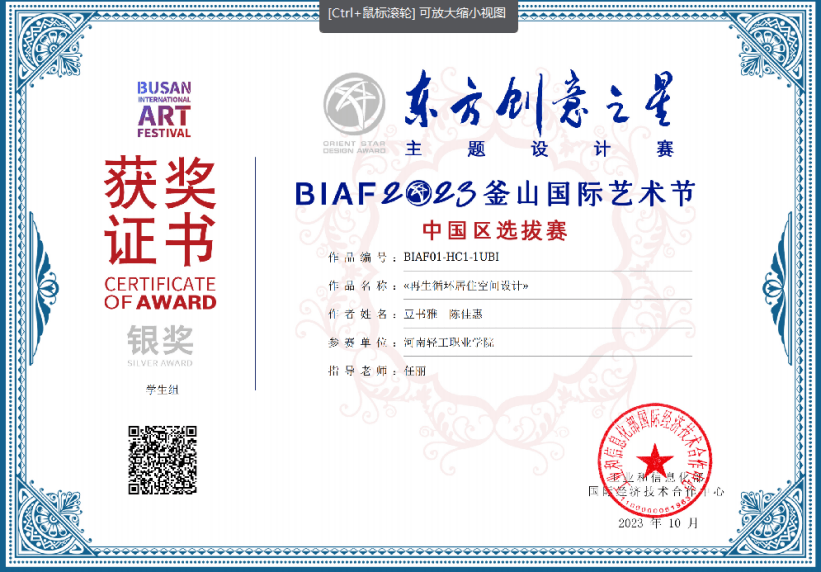
Task: Click the 参赛单位 field label
Action: point(358,343)
